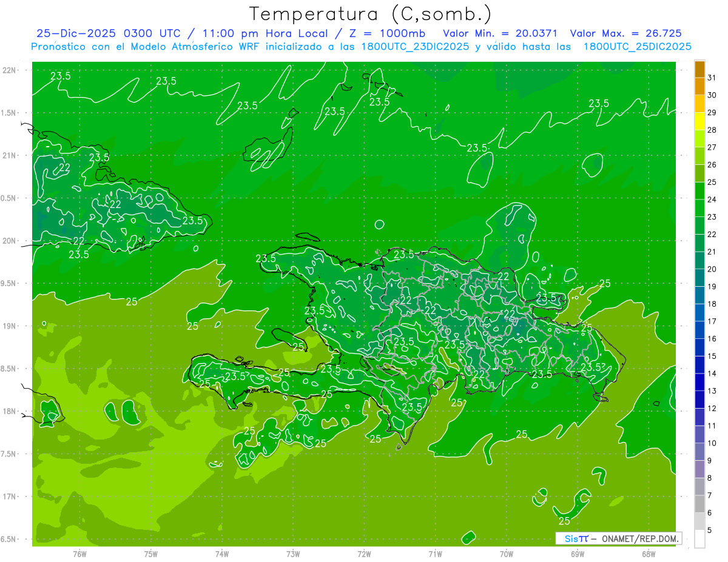Select the '1800UTC_25DIC2025' valid-until time text
This screenshot has height=562, width=728.
coord(637,47)
